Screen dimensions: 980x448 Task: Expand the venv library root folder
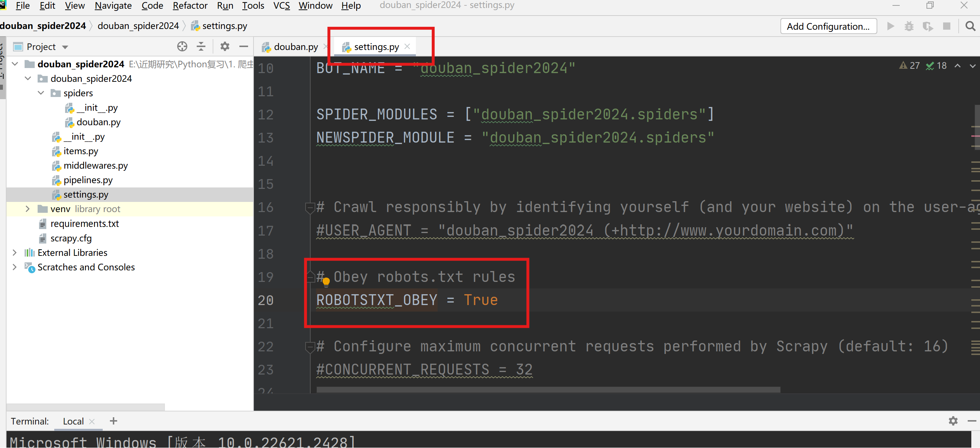pyautogui.click(x=27, y=209)
